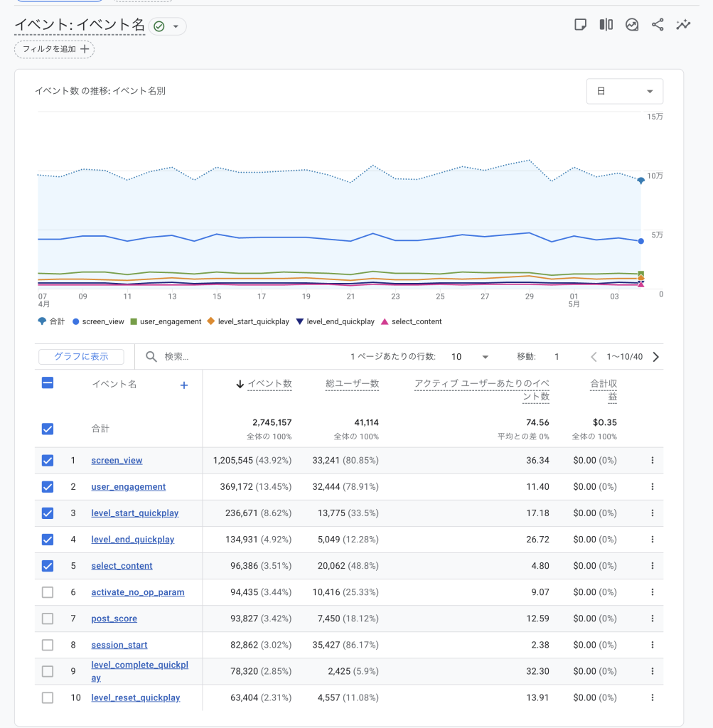713x728 pixels.
Task: Toggle the select-all header checkbox
Action: [48, 382]
